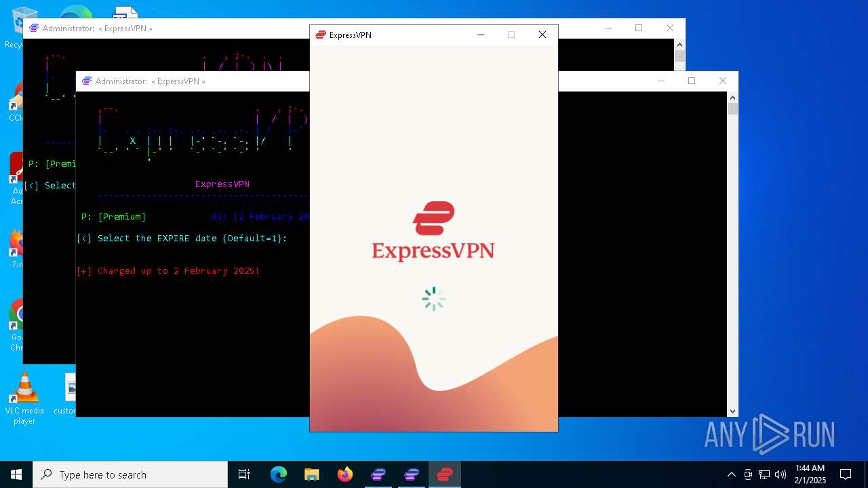This screenshot has width=868, height=488.
Task: Click the ExpressVPN taskbar button
Action: 445,474
